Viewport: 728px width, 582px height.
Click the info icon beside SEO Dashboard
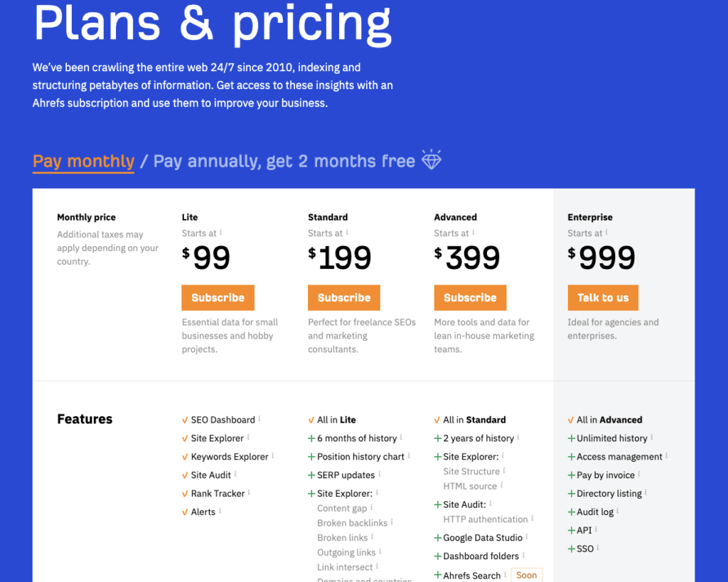[259, 418]
